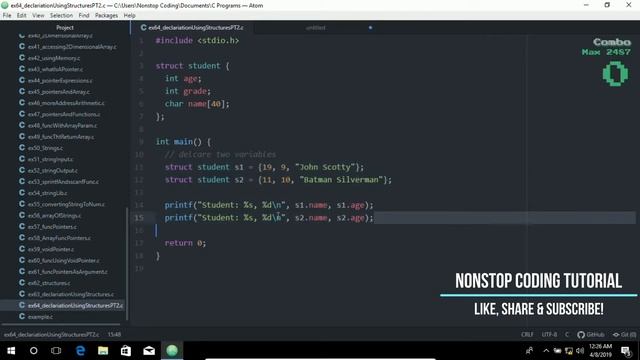Launch Microsoft Edge from the taskbar
Image resolution: width=640 pixels, height=360 pixels.
(80, 351)
